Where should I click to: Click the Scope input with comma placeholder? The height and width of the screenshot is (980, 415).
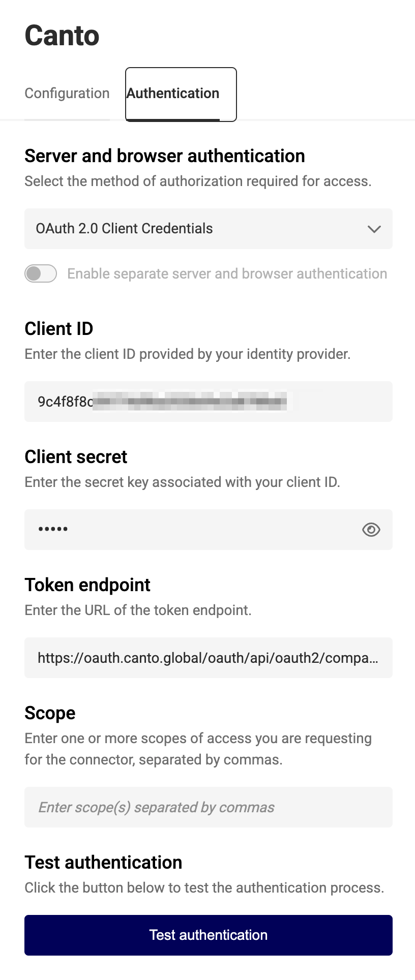[x=209, y=807]
